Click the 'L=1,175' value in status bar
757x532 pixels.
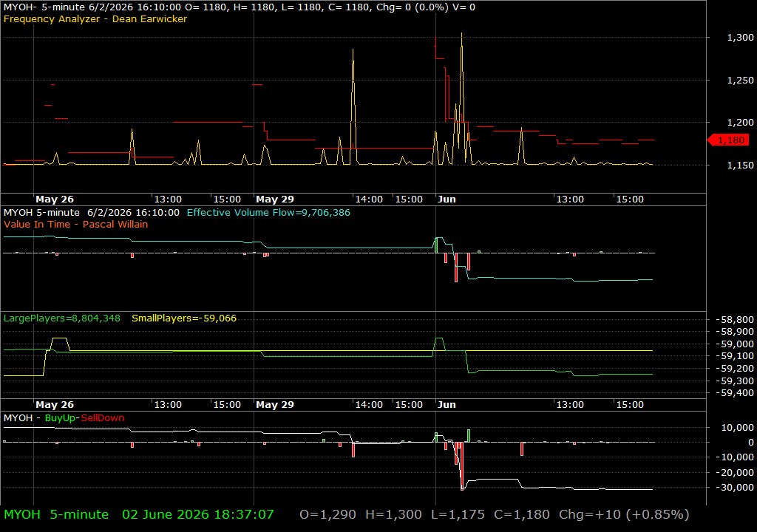(x=458, y=514)
